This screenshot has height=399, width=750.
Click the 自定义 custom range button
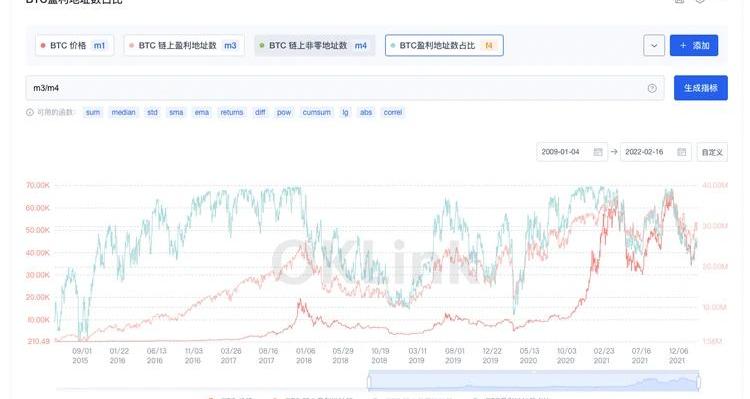click(x=712, y=152)
